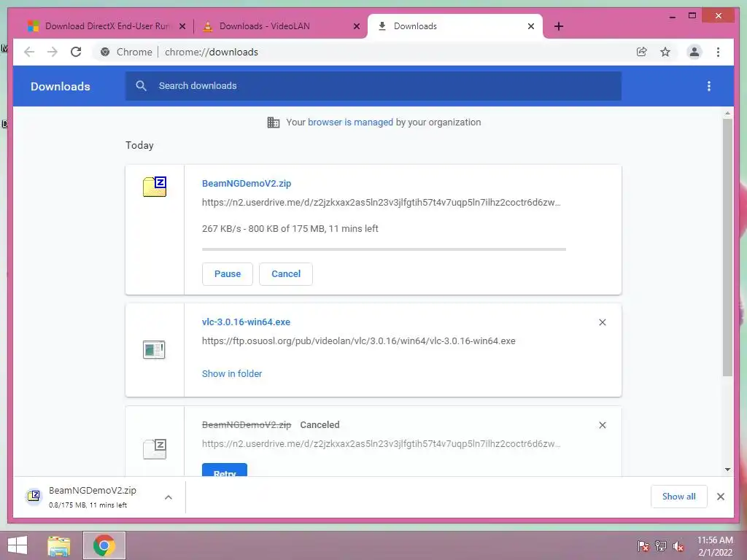Open the Chrome profile avatar menu

tap(694, 52)
